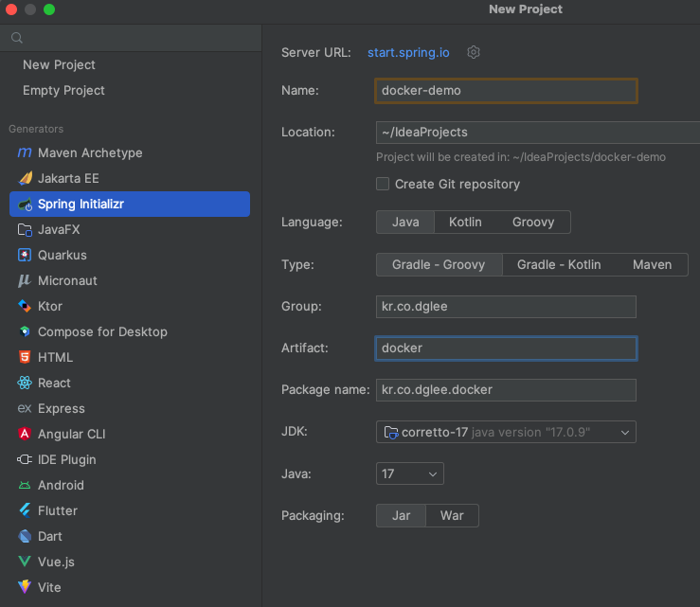Click the HTML5 shield icon
Image resolution: width=700 pixels, height=607 pixels.
tap(25, 357)
